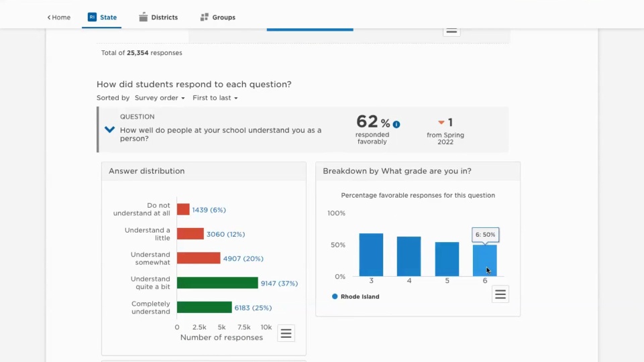Click the red 'Understand a little' bar
Image resolution: width=644 pixels, height=362 pixels.
[x=191, y=233]
